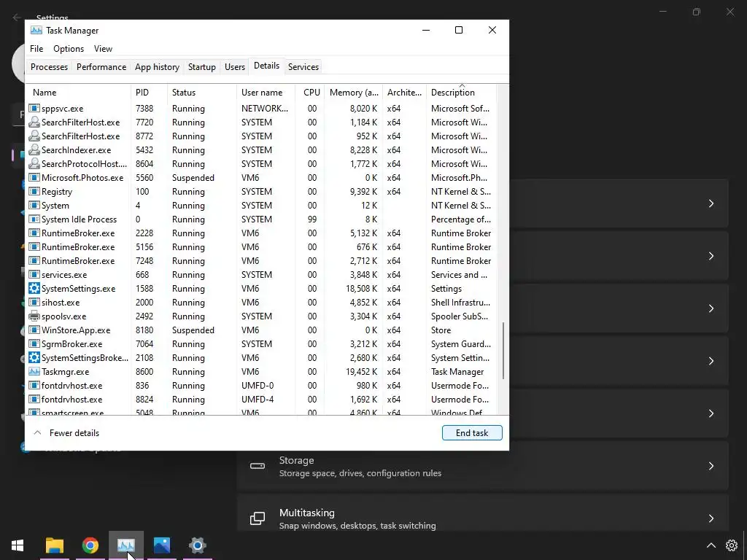Select fontdrvhost.exe run by UMFD-0

(261, 386)
